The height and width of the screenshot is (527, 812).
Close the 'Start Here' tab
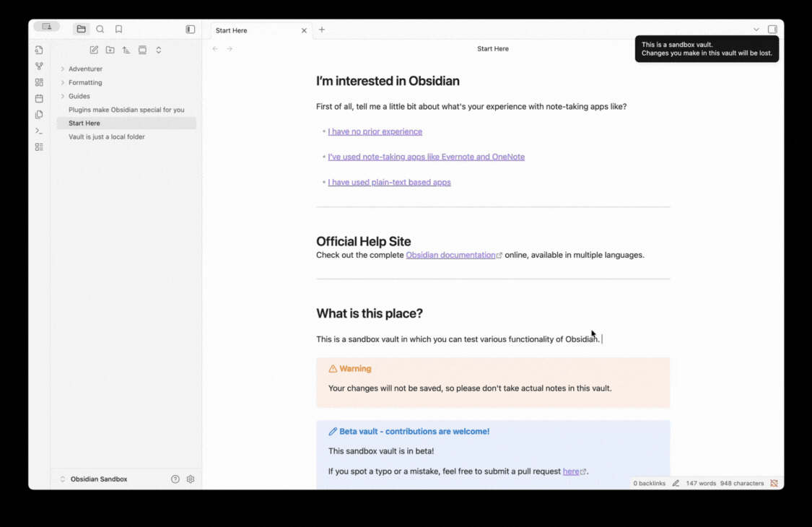[304, 30]
